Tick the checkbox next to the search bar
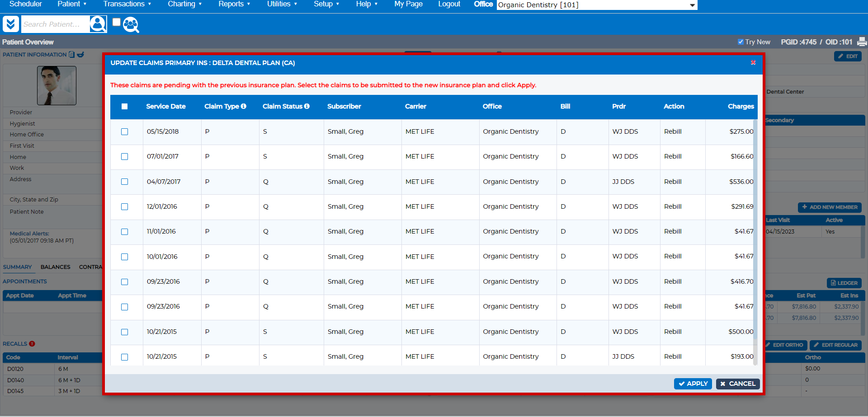 click(117, 22)
